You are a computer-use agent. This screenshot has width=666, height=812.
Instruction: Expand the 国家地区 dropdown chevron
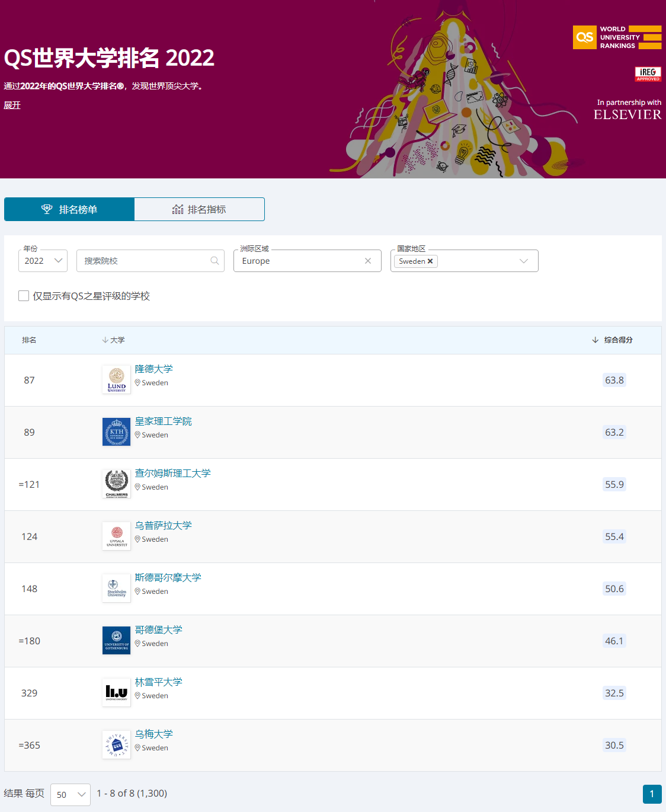(524, 261)
